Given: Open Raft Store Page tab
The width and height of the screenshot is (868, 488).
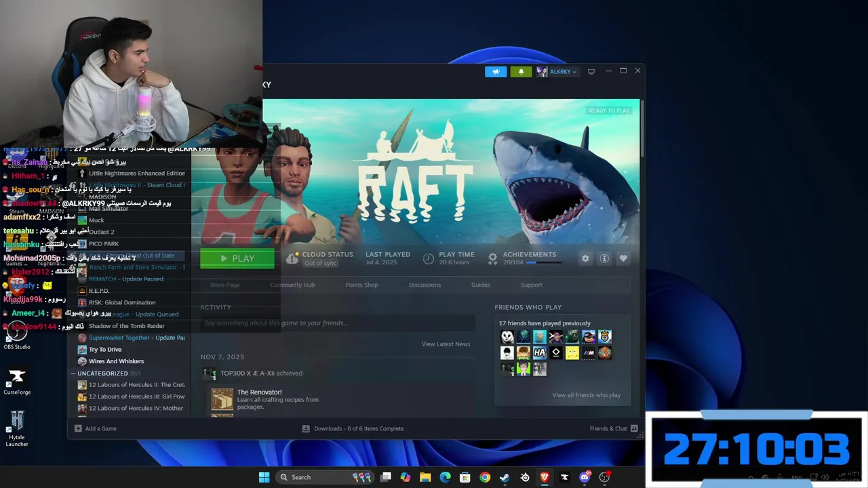Looking at the screenshot, I should (224, 285).
